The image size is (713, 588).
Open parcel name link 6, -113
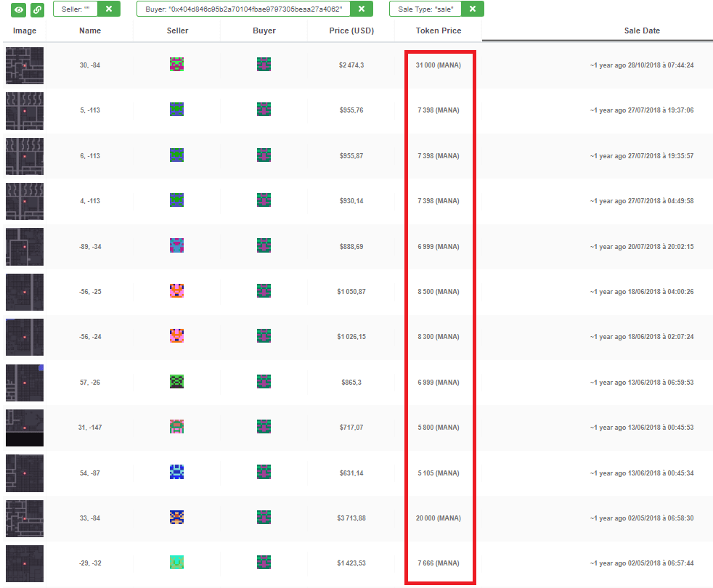pos(90,156)
